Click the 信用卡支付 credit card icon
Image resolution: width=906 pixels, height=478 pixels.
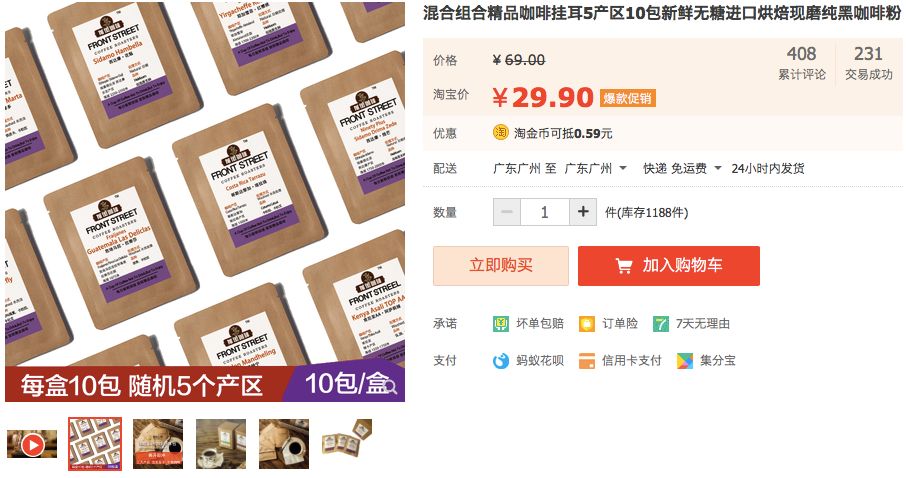coord(587,361)
